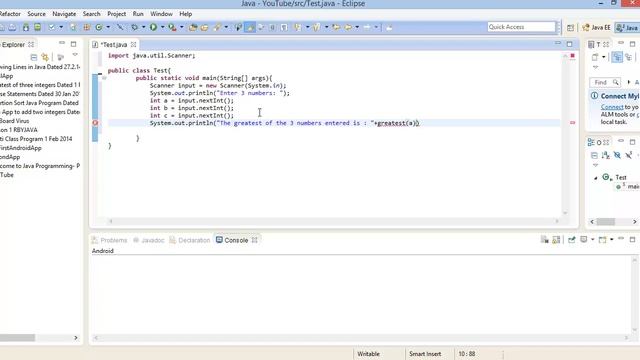Toggle Show Whitespace Characters icon in the toolbar

[284, 27]
